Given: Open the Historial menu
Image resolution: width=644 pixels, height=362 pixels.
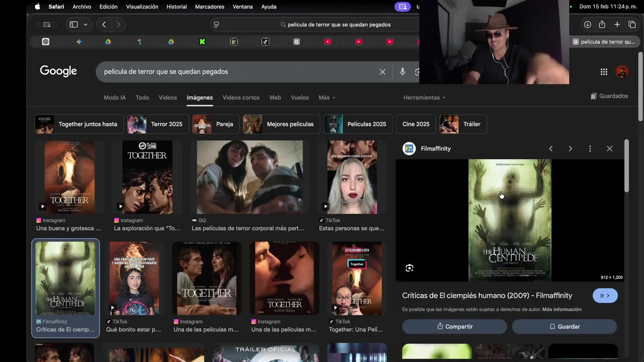Looking at the screenshot, I should pos(177,7).
